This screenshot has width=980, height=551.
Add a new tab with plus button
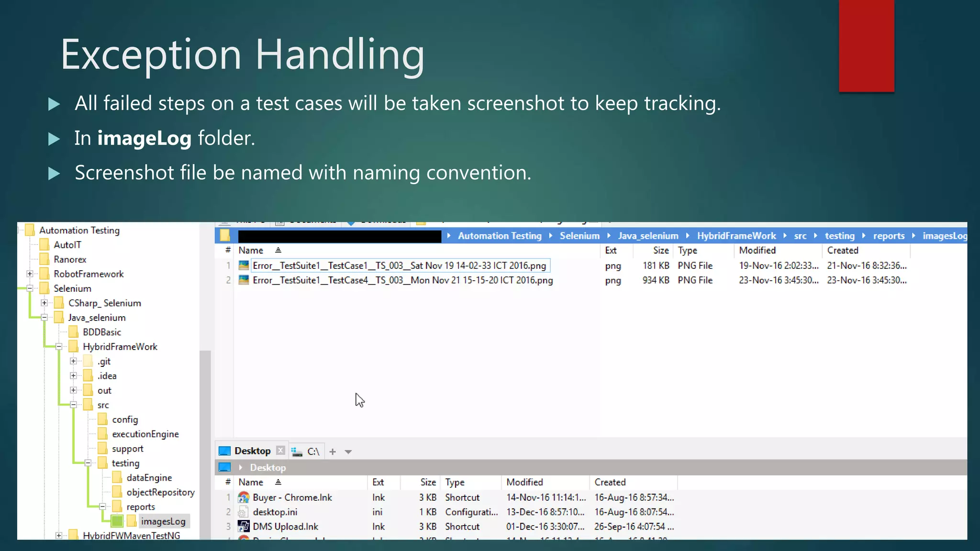pos(333,452)
